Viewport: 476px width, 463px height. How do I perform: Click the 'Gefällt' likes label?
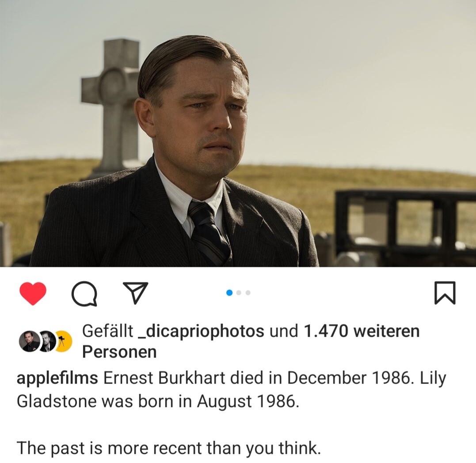108,331
